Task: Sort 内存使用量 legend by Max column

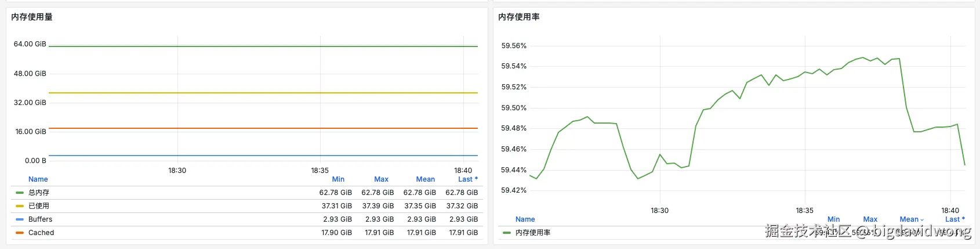Action: pyautogui.click(x=381, y=179)
